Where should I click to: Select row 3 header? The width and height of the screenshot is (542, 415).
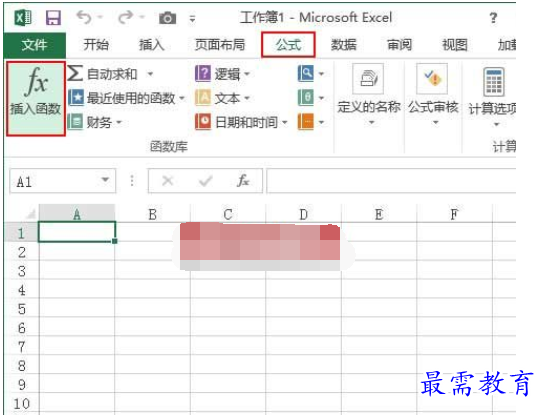tap(21, 271)
